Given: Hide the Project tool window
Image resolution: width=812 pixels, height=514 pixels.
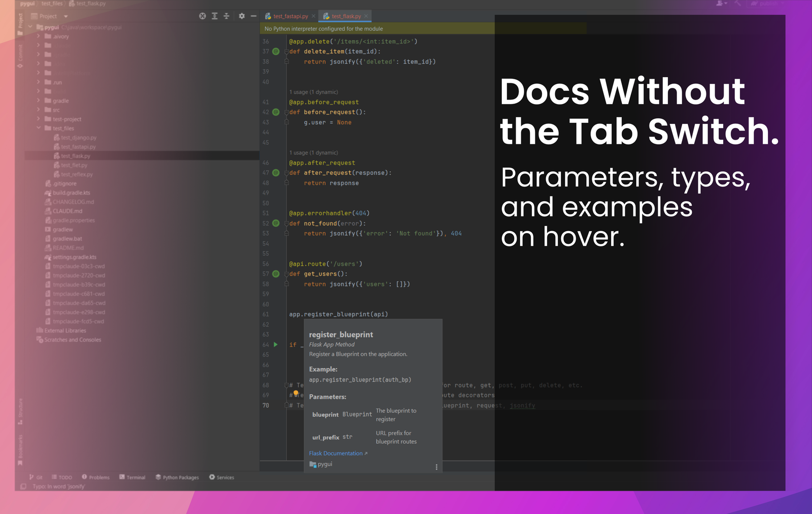Looking at the screenshot, I should (253, 16).
